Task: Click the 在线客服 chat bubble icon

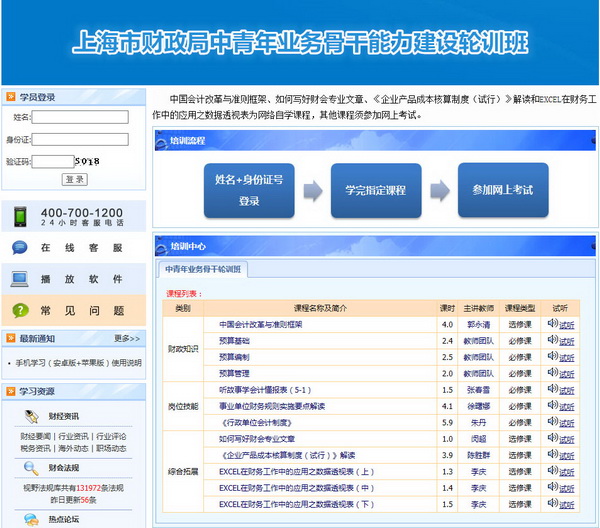Action: tap(20, 247)
